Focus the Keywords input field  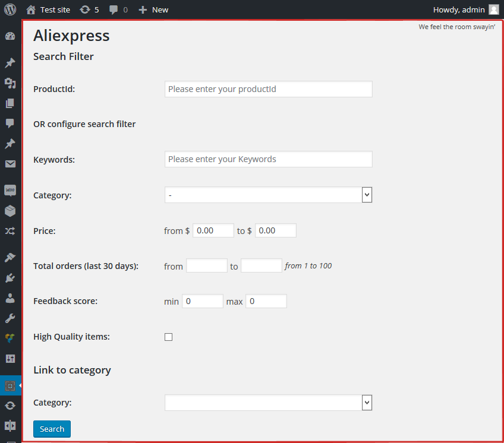[x=269, y=159]
